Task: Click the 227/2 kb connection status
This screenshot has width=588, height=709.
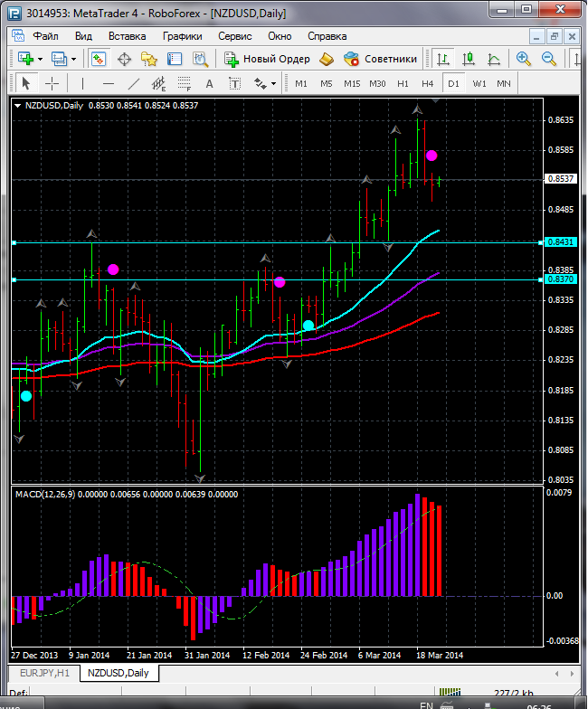Action: coord(514,693)
